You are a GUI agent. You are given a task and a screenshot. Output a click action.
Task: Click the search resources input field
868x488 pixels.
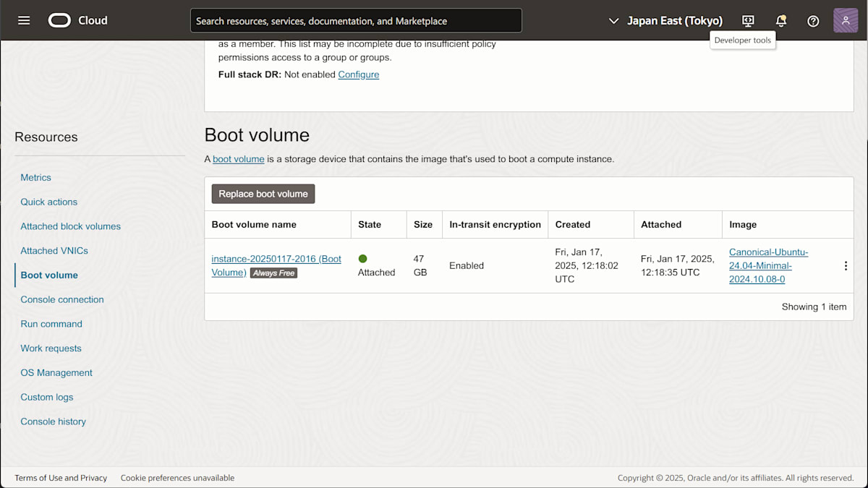(356, 21)
